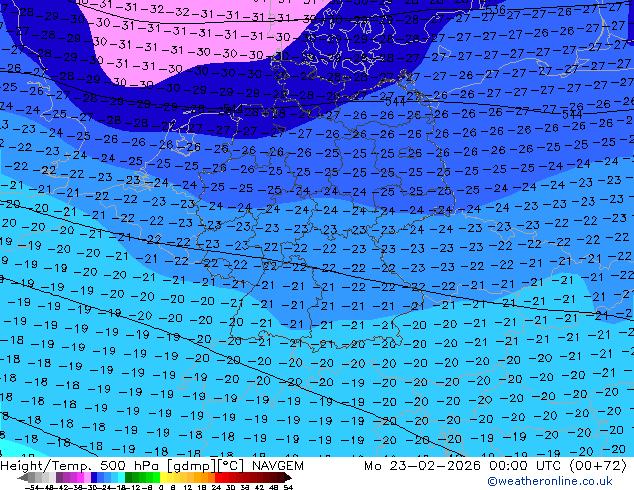Click the '00:00 UTC' time label
Image resolution: width=634 pixels, height=490 pixels.
[x=527, y=466]
